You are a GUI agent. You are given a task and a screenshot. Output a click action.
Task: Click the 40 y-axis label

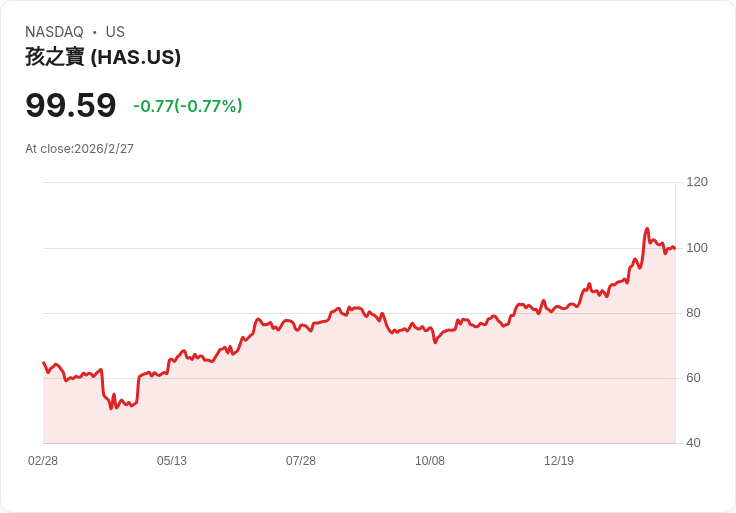pyautogui.click(x=693, y=443)
